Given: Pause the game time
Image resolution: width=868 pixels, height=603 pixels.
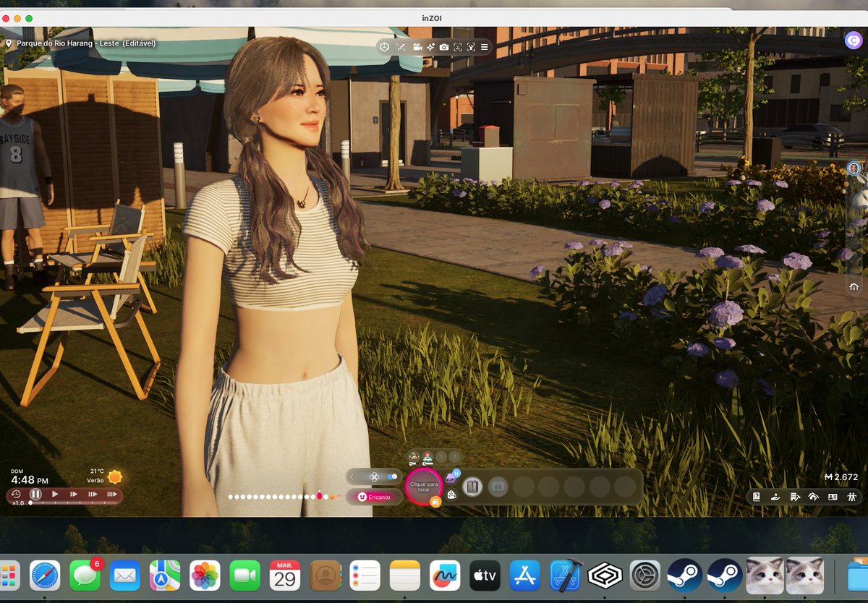Looking at the screenshot, I should (x=35, y=495).
